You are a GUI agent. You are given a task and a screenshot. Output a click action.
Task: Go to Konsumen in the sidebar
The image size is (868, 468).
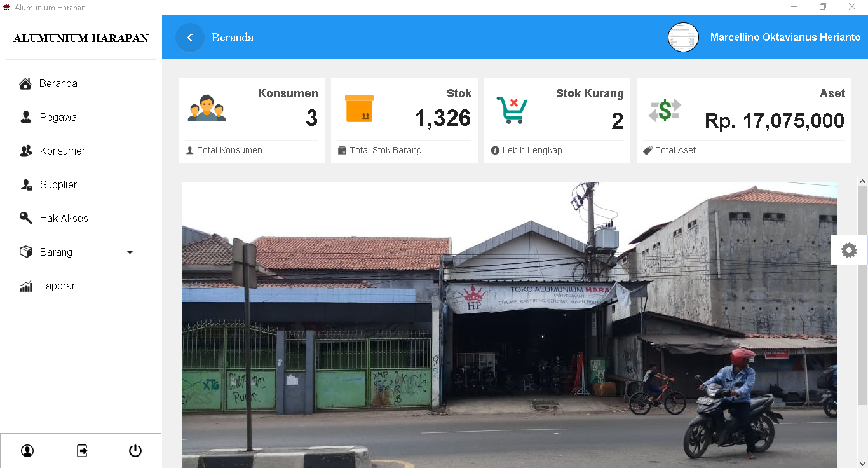click(63, 151)
